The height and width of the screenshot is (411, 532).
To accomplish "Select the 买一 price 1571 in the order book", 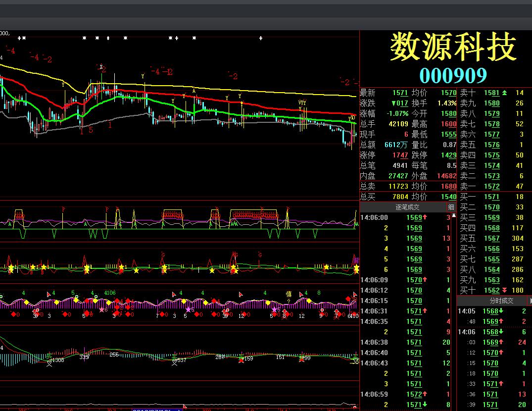I will [492, 197].
